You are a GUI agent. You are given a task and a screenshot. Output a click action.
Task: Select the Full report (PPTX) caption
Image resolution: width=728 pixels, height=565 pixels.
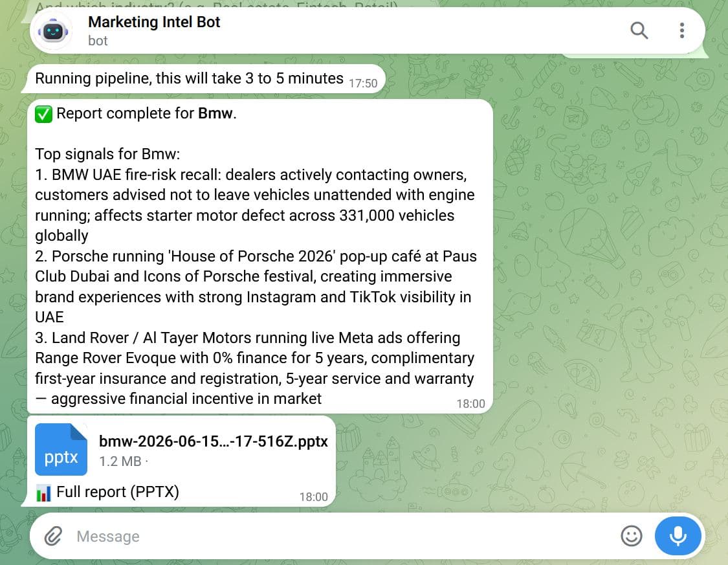click(x=118, y=492)
